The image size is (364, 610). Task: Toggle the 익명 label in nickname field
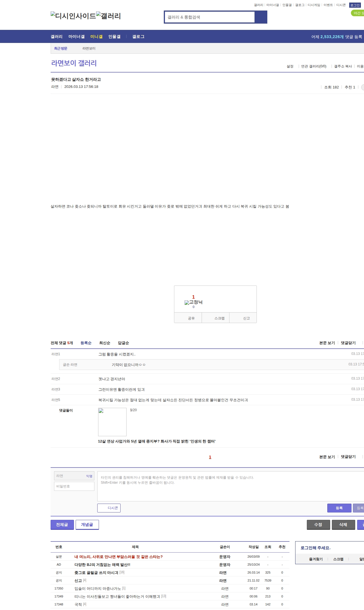tap(89, 476)
